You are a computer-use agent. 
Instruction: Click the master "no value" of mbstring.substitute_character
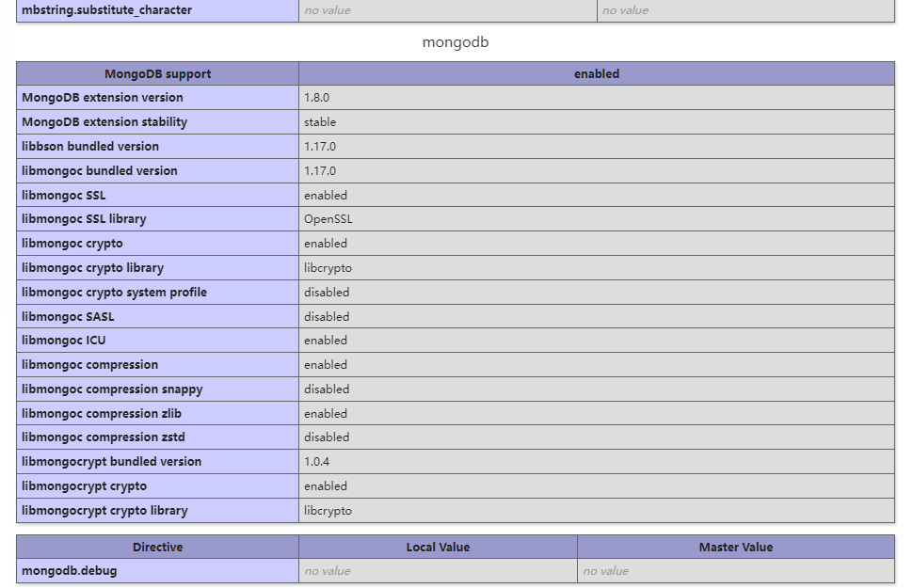pyautogui.click(x=625, y=10)
